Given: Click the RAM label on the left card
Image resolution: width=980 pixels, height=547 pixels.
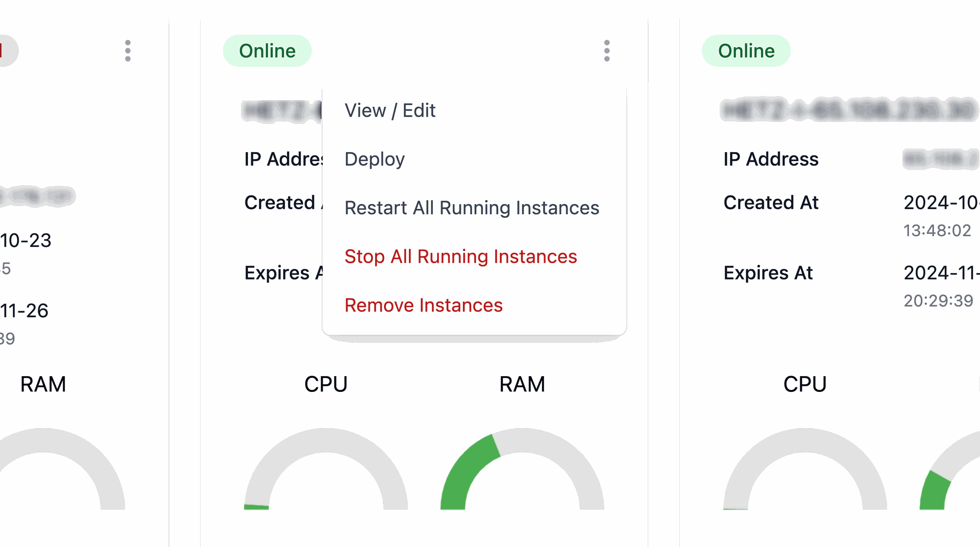Looking at the screenshot, I should 43,384.
